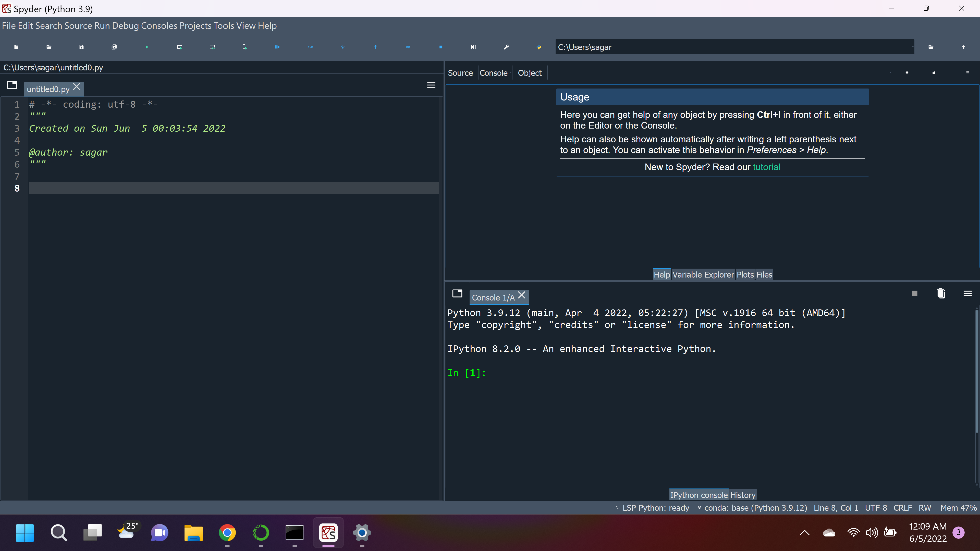Open the PYTHONPATH manager

[539, 47]
